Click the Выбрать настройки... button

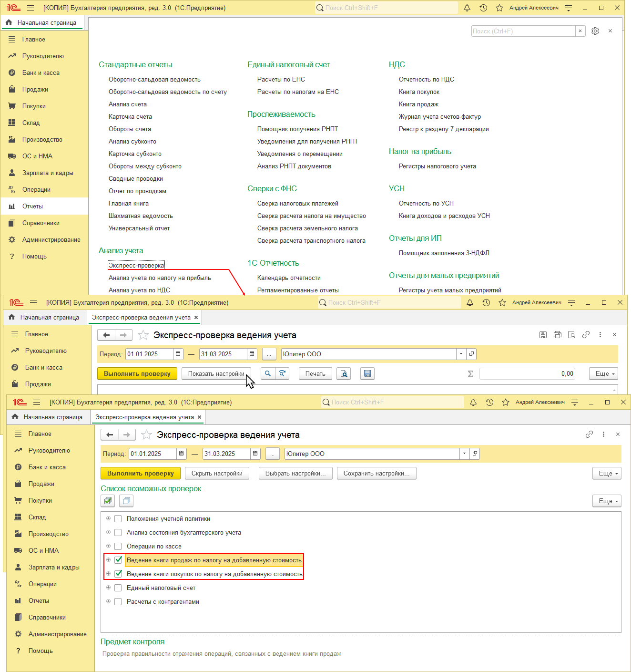[295, 474]
